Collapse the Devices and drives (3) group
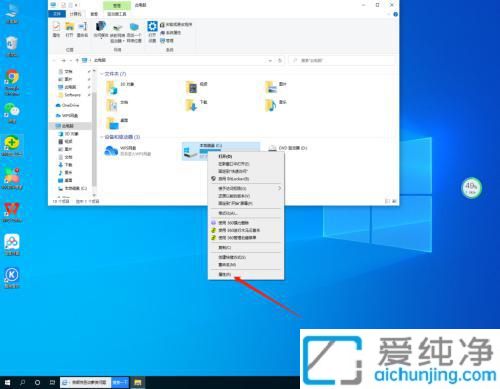 point(121,137)
